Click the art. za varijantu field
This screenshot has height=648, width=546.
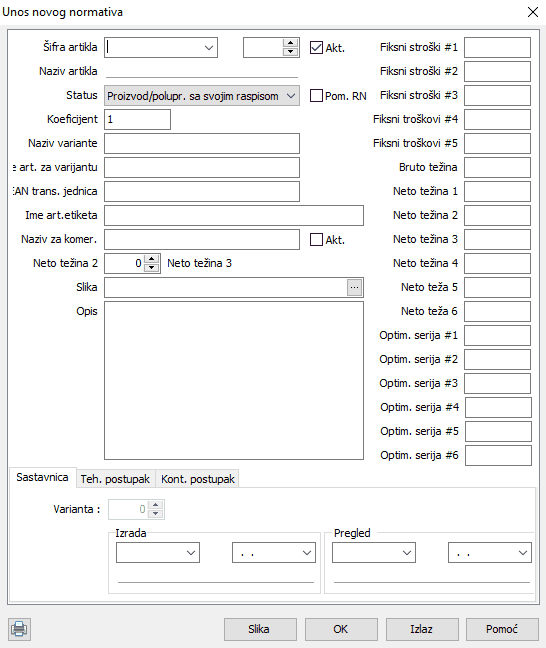[x=202, y=167]
